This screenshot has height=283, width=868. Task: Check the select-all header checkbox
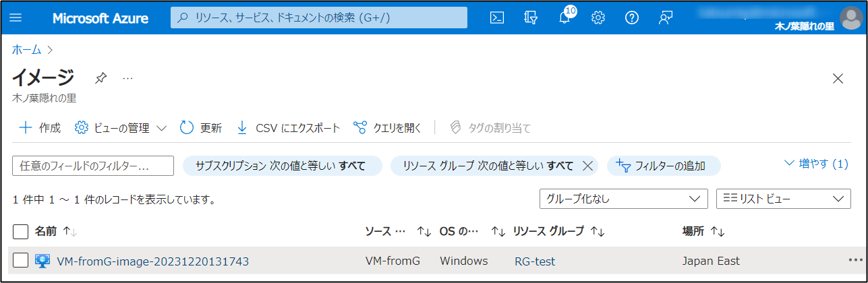click(20, 232)
